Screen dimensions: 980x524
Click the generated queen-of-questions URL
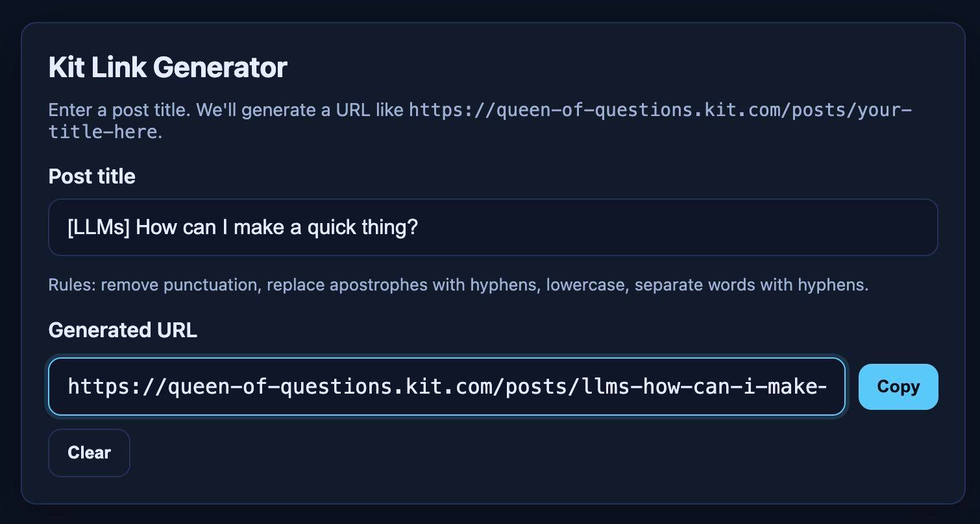coord(447,387)
